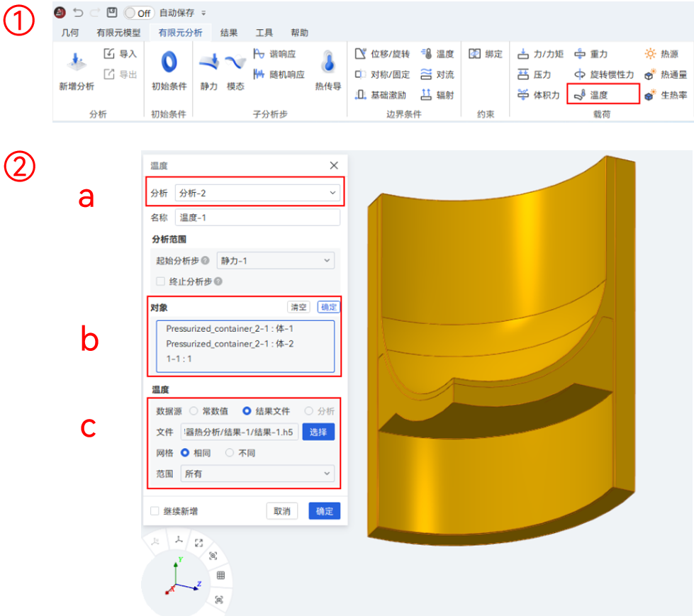
Task: Switch to the 结果 ribbon tab
Action: 228,32
